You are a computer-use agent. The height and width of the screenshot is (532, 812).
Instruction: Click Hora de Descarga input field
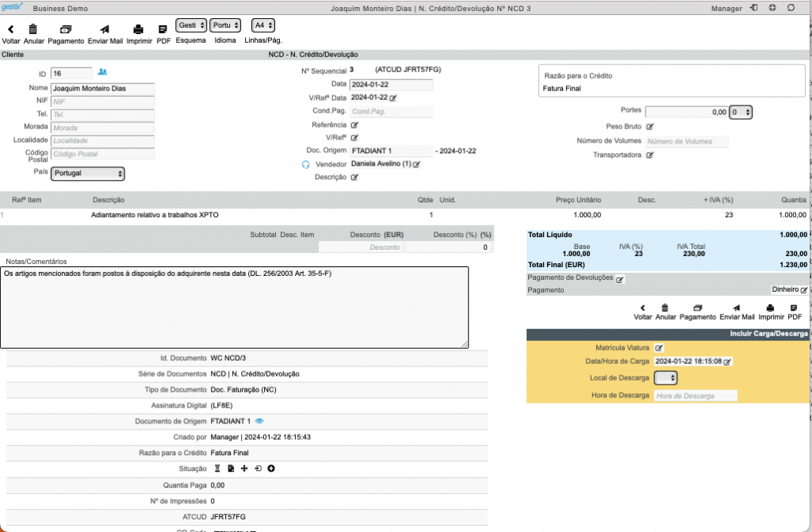click(695, 396)
